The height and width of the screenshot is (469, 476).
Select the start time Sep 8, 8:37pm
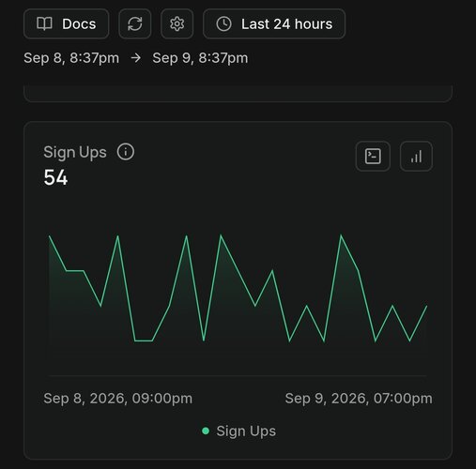click(x=71, y=58)
